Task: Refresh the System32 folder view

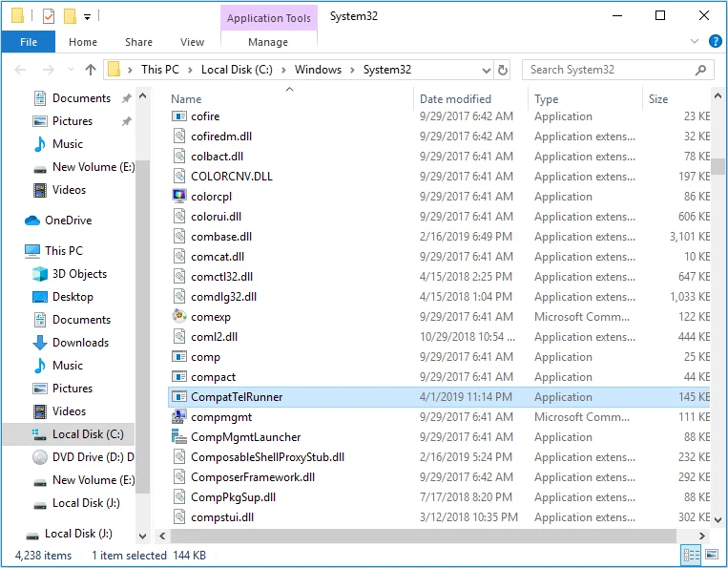Action: 503,70
